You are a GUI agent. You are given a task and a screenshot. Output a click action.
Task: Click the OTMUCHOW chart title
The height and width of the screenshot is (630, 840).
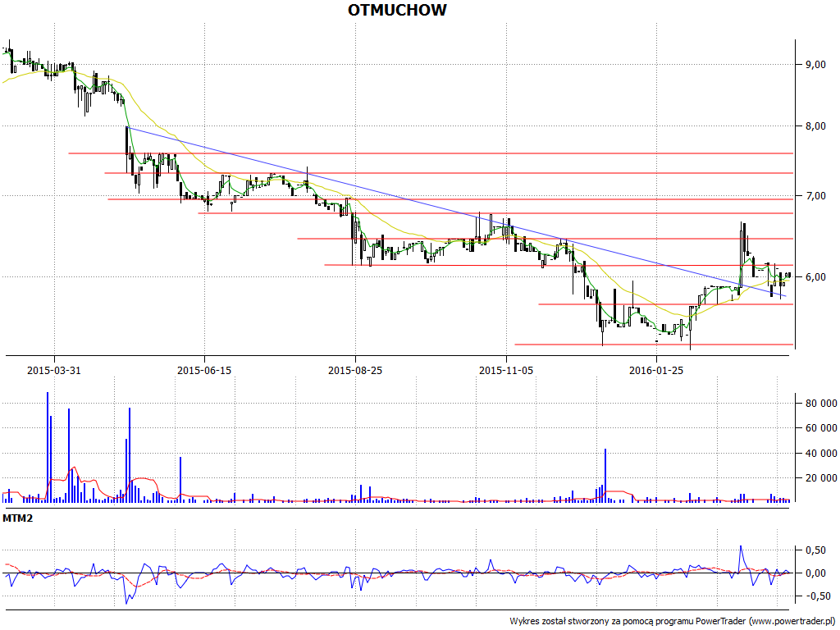click(397, 10)
